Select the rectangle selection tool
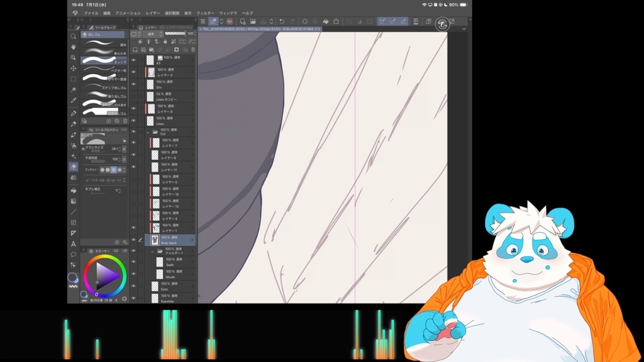The height and width of the screenshot is (362, 644). (x=74, y=79)
